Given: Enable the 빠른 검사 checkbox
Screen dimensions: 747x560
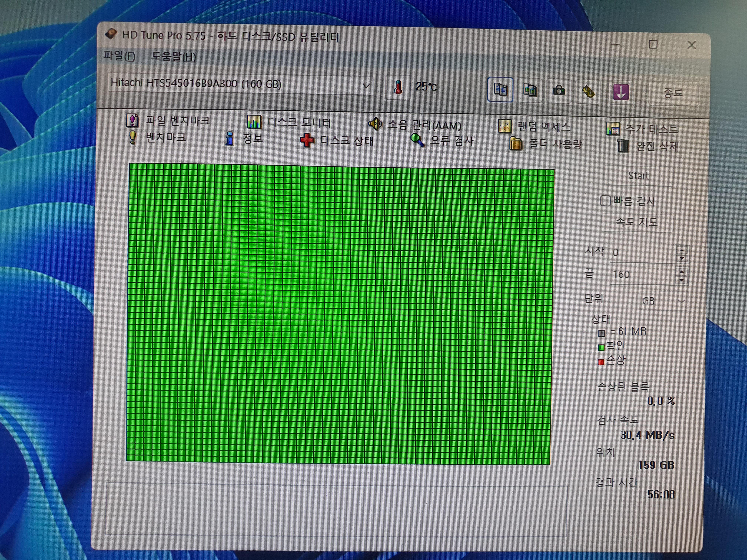Looking at the screenshot, I should pos(605,201).
